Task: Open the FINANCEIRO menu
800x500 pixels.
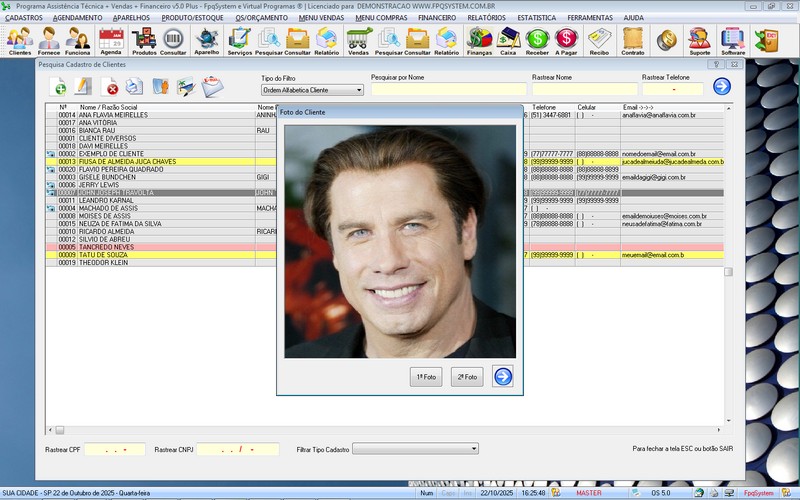Action: point(437,17)
